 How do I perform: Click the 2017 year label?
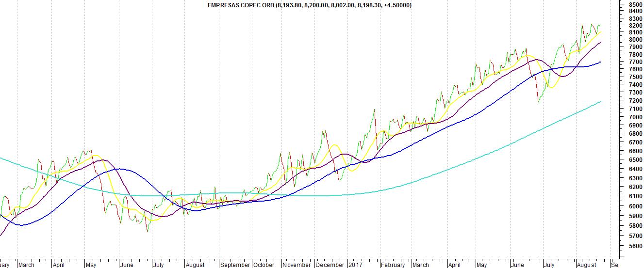[x=355, y=265]
